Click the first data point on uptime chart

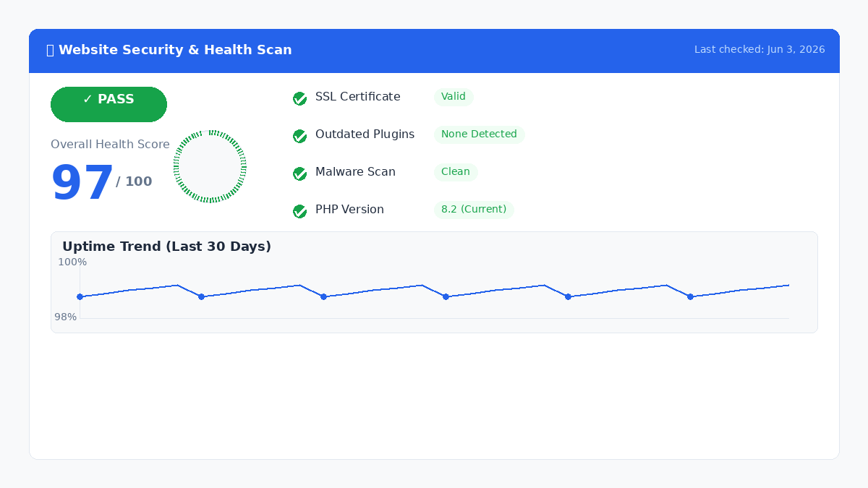[80, 296]
